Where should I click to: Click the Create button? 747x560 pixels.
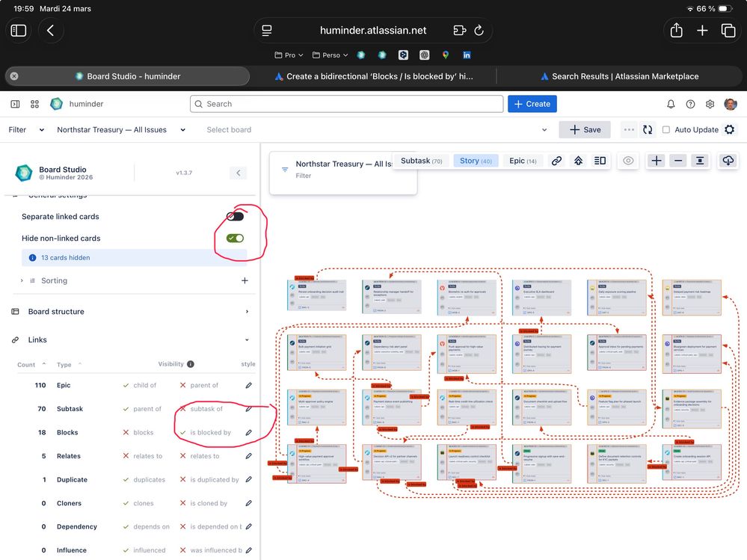tap(532, 104)
